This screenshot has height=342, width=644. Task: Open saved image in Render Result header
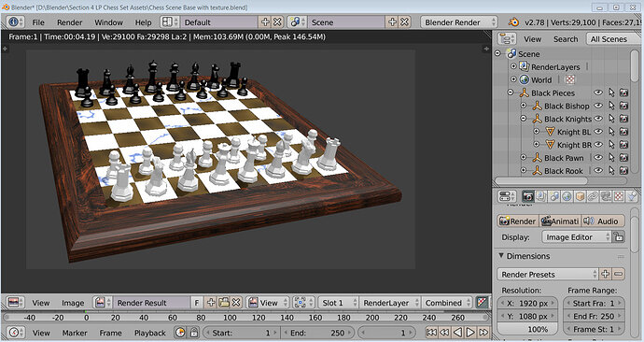point(224,303)
